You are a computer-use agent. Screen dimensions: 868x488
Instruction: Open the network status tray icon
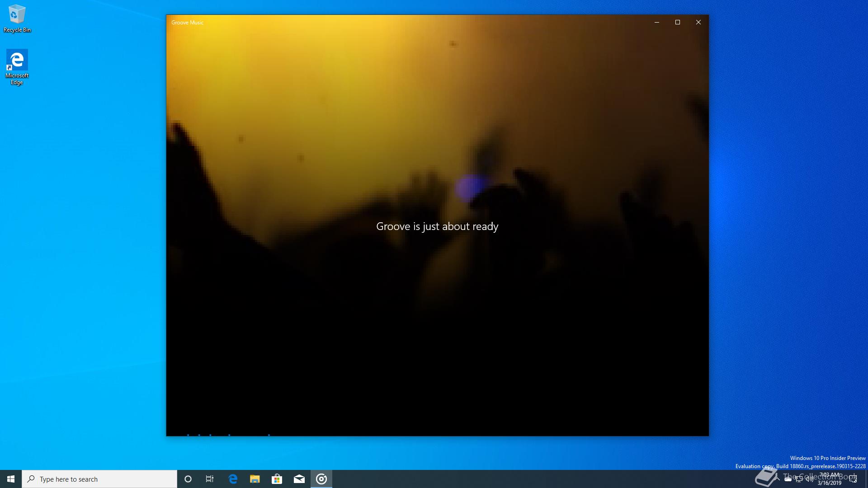(799, 479)
